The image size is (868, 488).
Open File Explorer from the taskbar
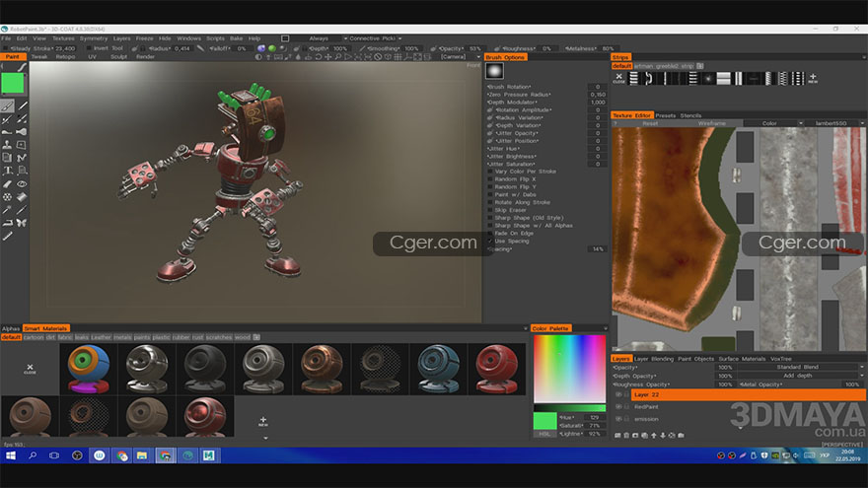[142, 455]
